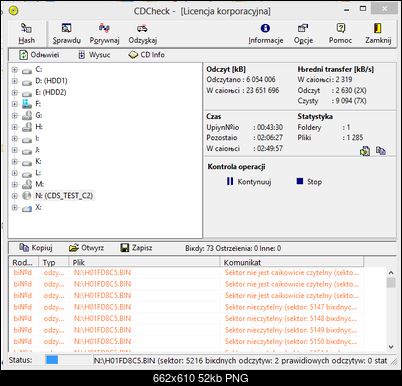Image resolution: width=402 pixels, height=386 pixels.
Task: Show CD Info
Action: click(147, 55)
